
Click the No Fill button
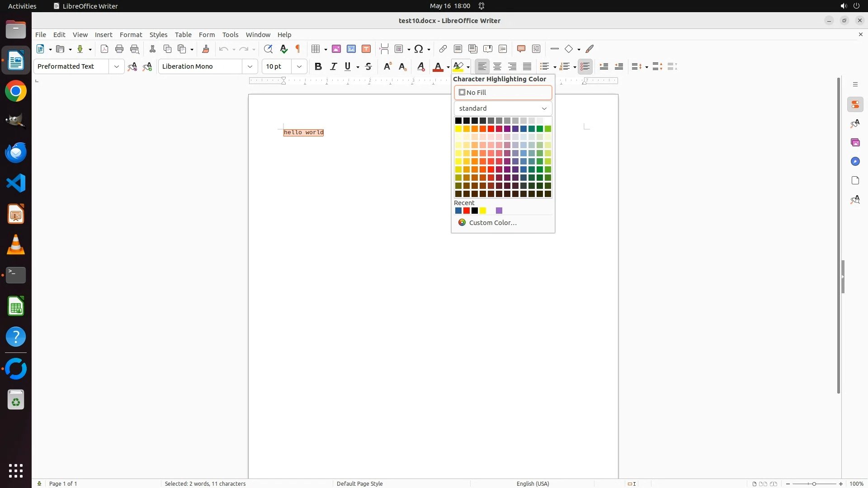503,93
